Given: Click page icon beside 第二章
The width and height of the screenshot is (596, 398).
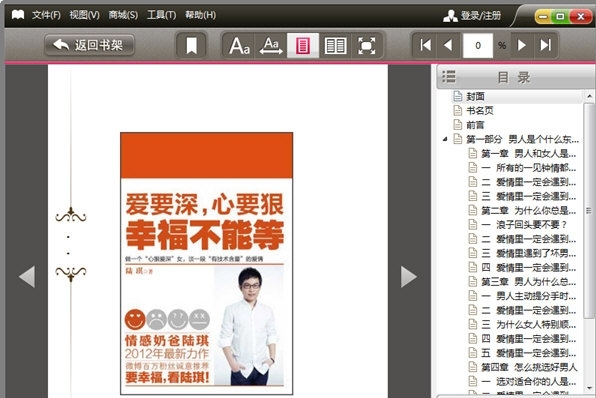Looking at the screenshot, I should (472, 210).
